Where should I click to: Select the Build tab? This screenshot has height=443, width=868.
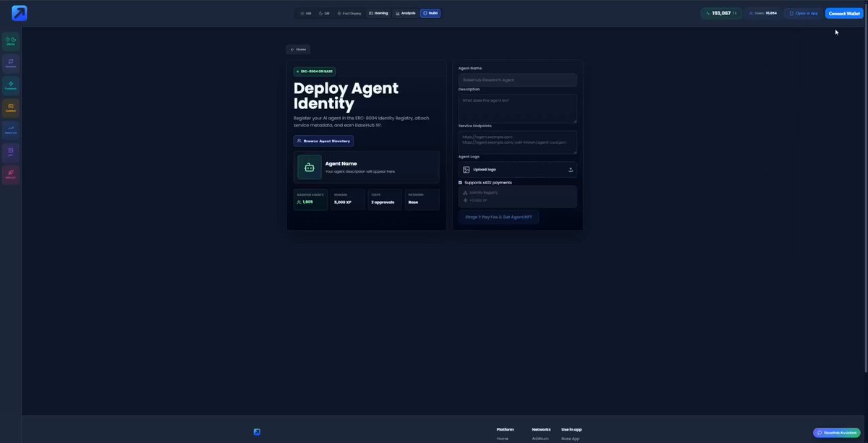430,13
